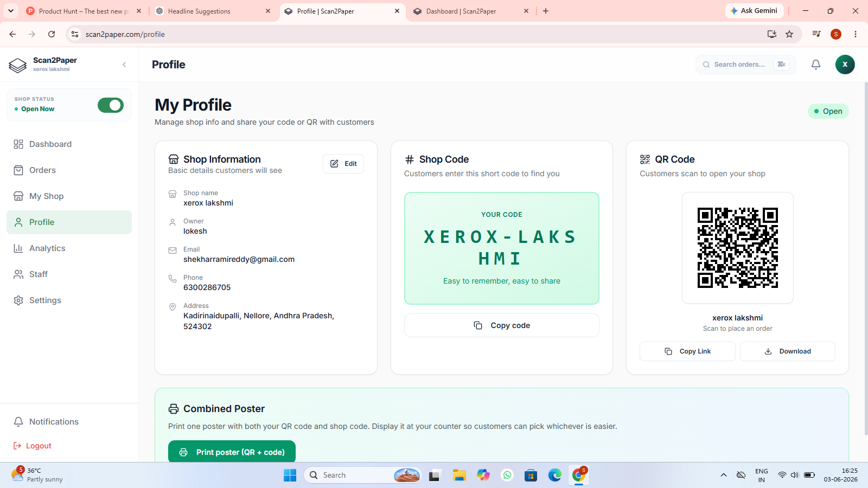Viewport: 868px width, 488px height.
Task: Click the Copy code button
Action: (502, 325)
